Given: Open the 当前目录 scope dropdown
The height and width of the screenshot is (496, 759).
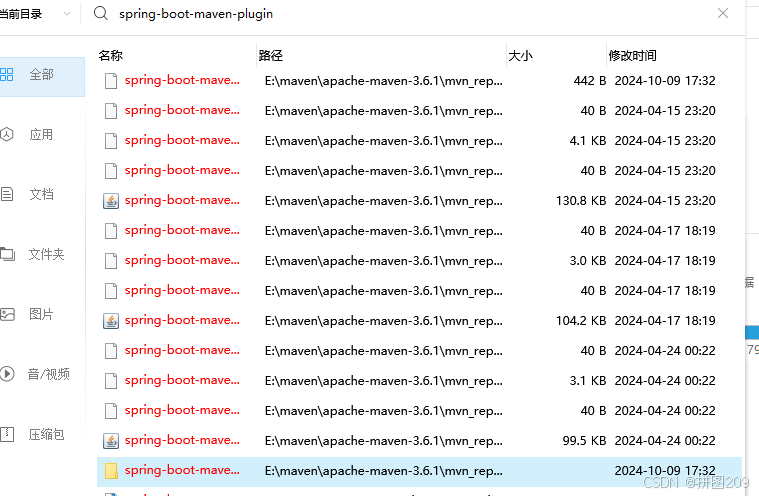Looking at the screenshot, I should click(35, 14).
